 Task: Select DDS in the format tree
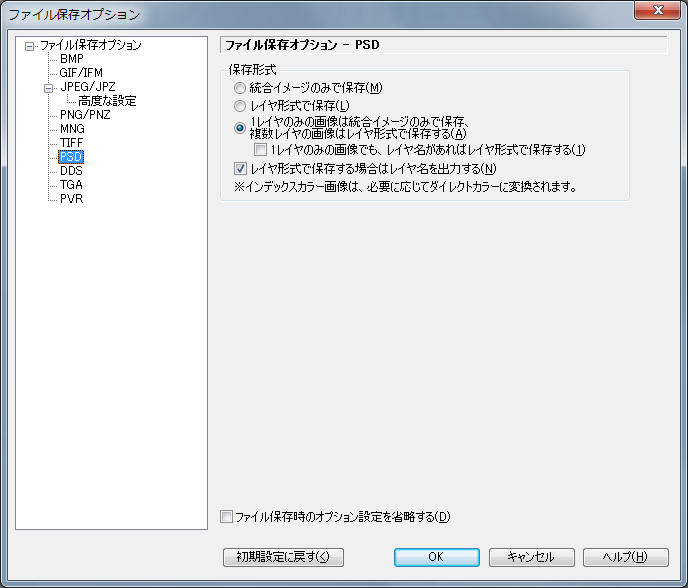[72, 171]
